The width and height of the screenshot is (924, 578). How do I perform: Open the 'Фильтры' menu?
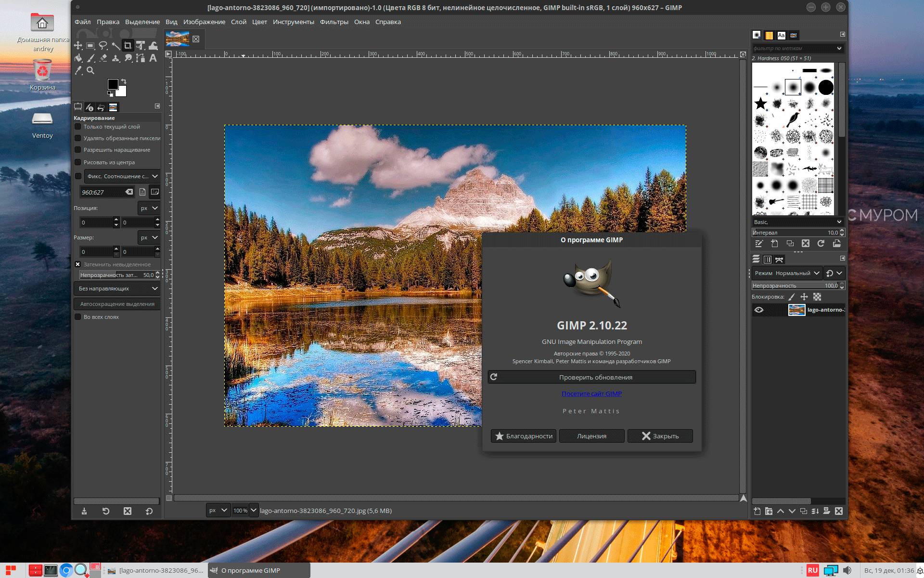[334, 22]
